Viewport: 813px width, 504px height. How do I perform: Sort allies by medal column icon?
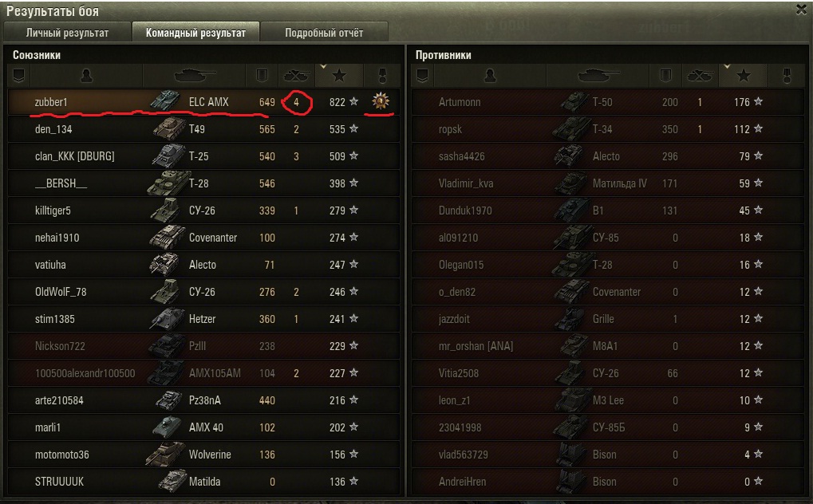point(382,76)
